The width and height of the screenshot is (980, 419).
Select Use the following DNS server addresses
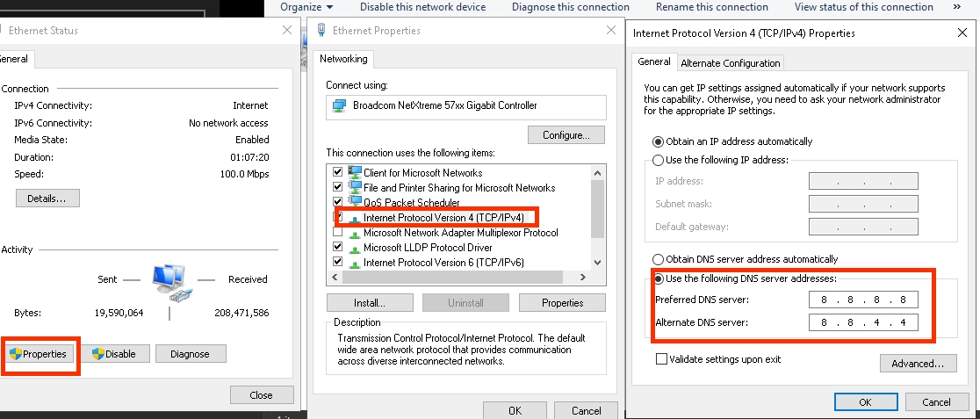click(658, 278)
